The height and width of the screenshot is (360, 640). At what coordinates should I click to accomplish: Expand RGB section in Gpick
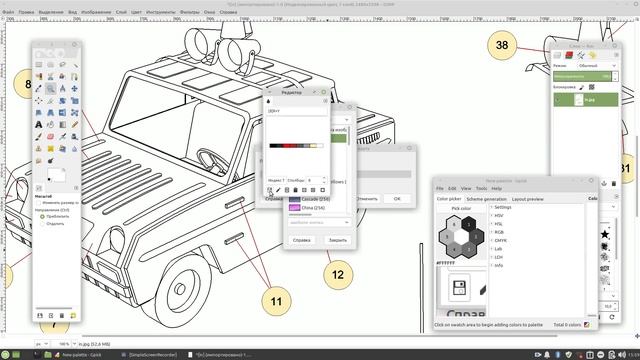(x=492, y=232)
